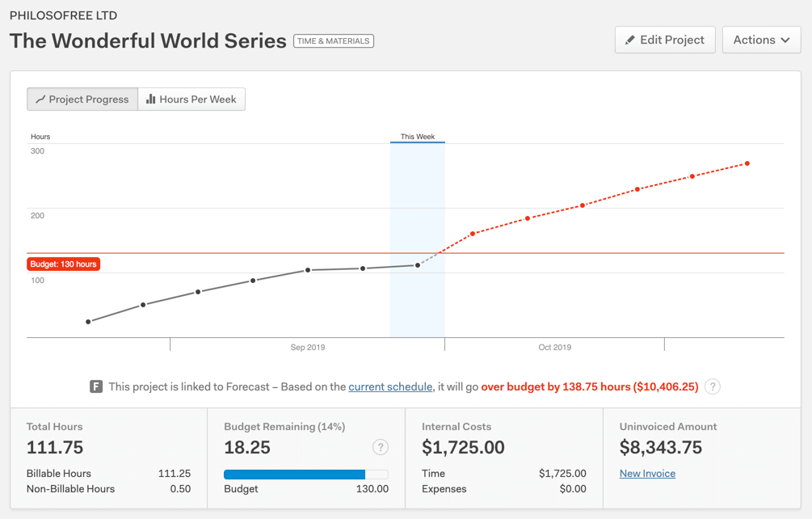This screenshot has width=812, height=519.
Task: Click the last red forecast data point
Action: 747,164
